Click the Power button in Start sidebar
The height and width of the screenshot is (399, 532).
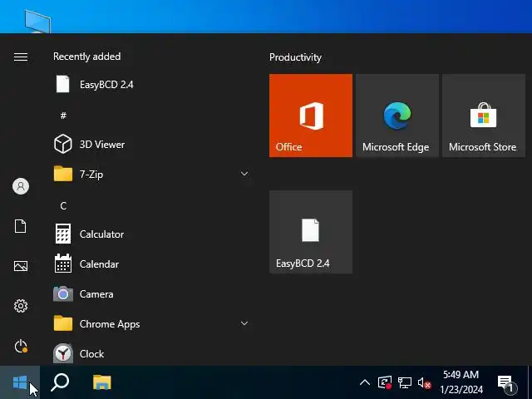tap(21, 346)
